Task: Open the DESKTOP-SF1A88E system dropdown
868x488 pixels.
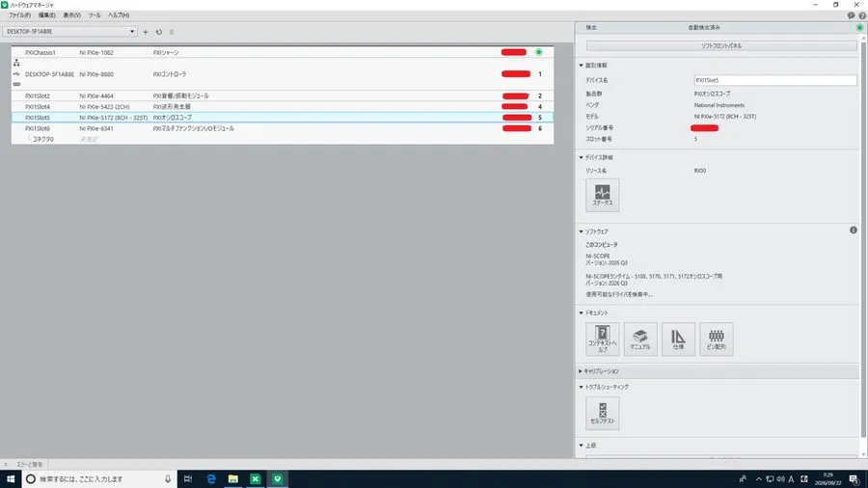Action: point(69,32)
